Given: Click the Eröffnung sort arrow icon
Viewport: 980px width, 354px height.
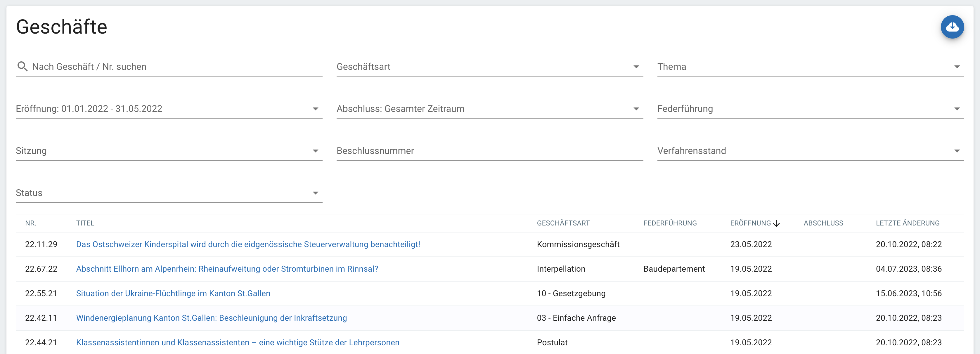Looking at the screenshot, I should (x=776, y=223).
